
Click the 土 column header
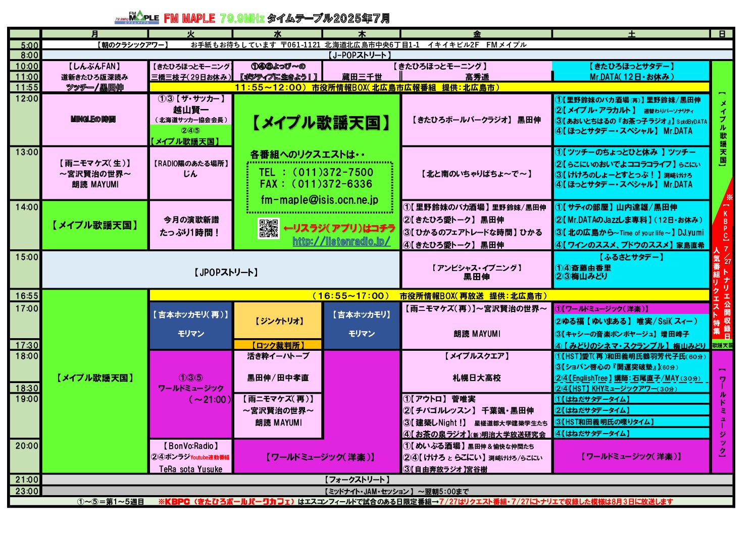631,34
